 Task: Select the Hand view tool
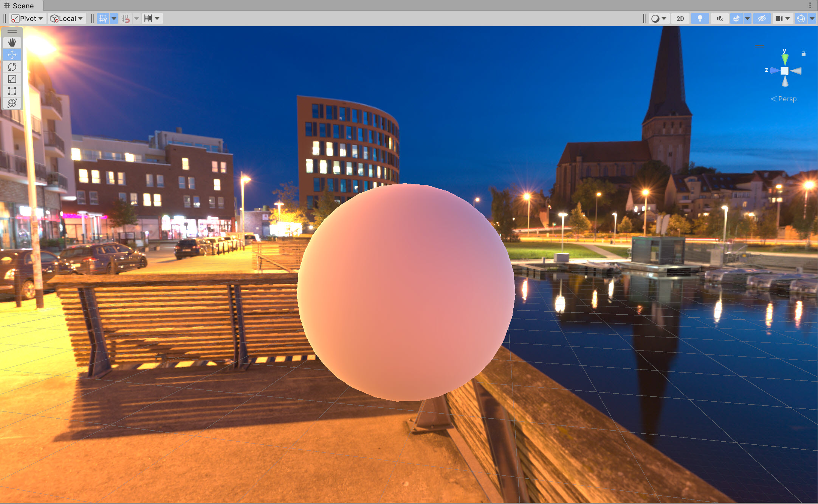12,42
